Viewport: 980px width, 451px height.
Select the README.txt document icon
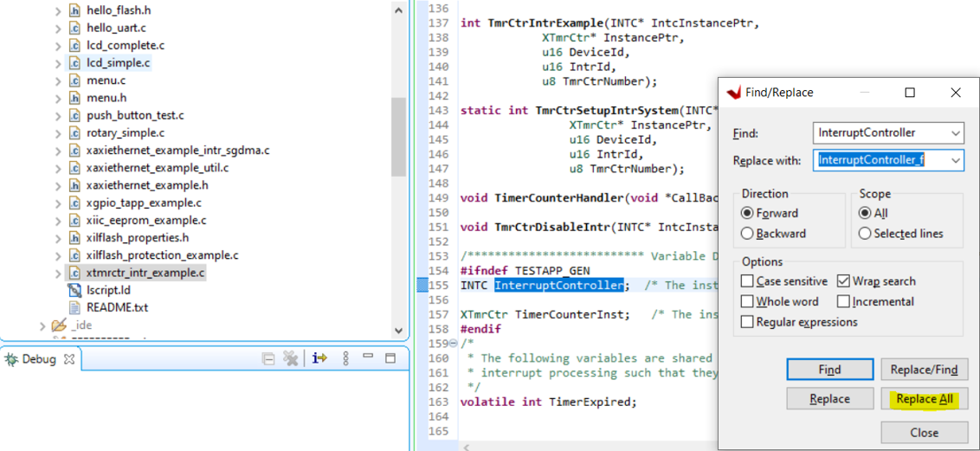coord(74,307)
